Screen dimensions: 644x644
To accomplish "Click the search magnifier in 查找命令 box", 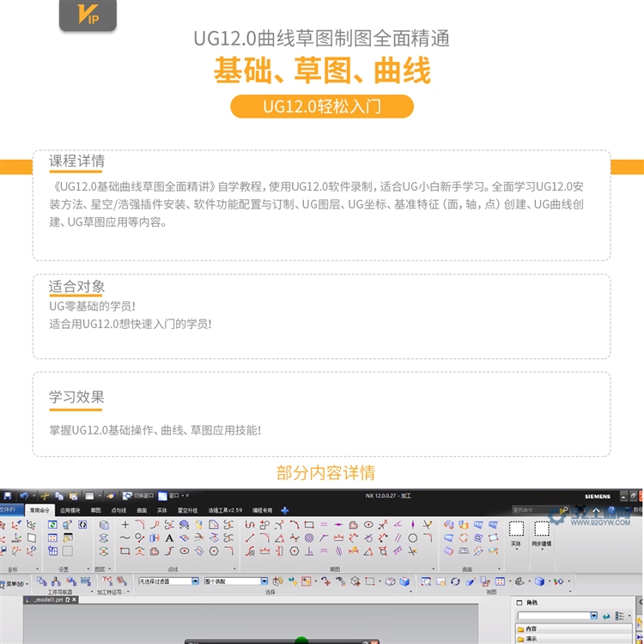I will (565, 510).
